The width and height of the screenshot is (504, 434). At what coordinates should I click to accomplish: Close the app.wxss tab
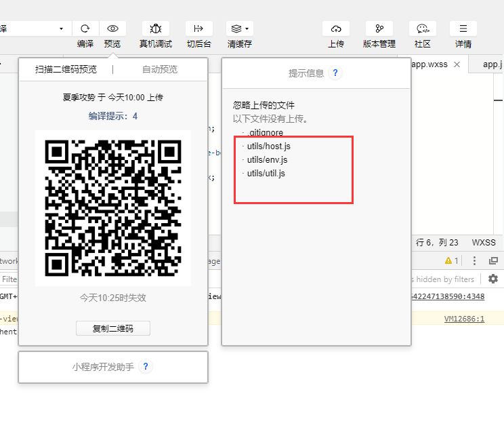click(457, 64)
